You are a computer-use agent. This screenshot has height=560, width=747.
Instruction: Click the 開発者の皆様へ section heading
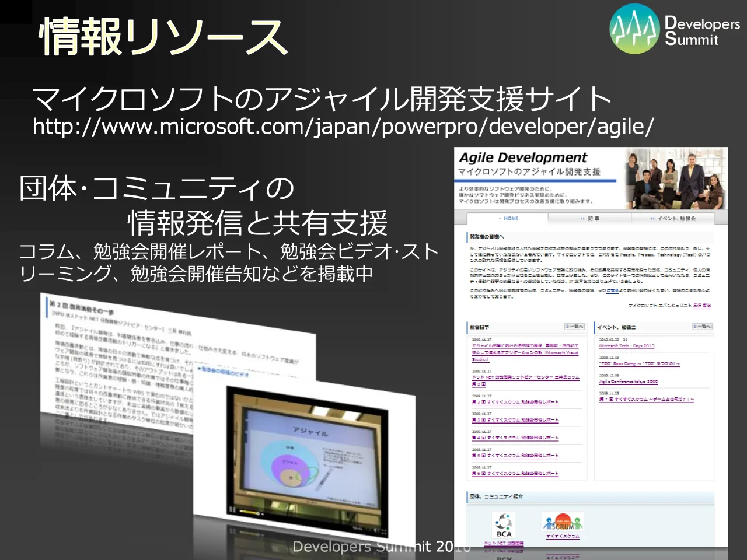486,236
